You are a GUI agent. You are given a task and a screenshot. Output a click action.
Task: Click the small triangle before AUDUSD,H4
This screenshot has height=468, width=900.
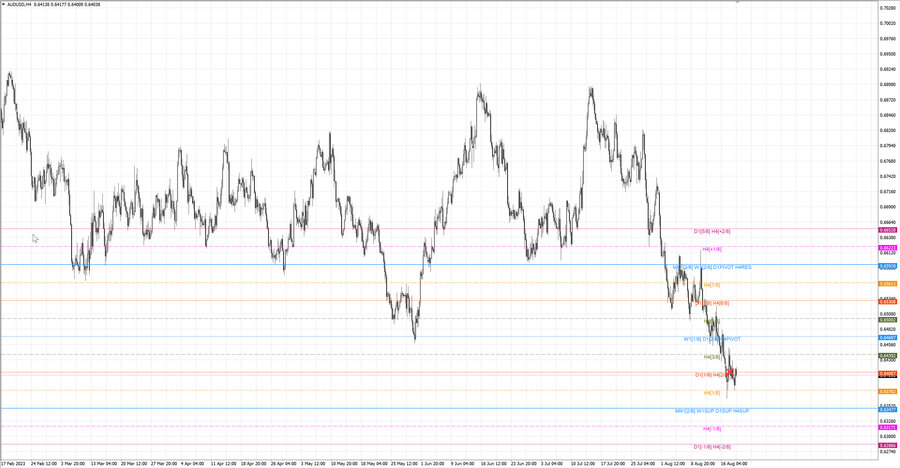(3, 4)
